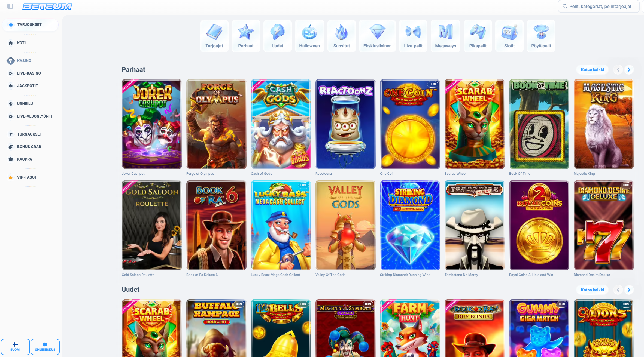Launch the Gold Saloon Roulette thumbnail
The image size is (644, 357).
pos(152,225)
